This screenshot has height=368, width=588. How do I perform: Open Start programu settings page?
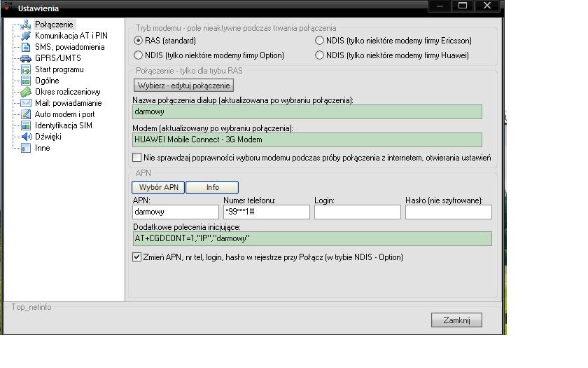pyautogui.click(x=59, y=69)
